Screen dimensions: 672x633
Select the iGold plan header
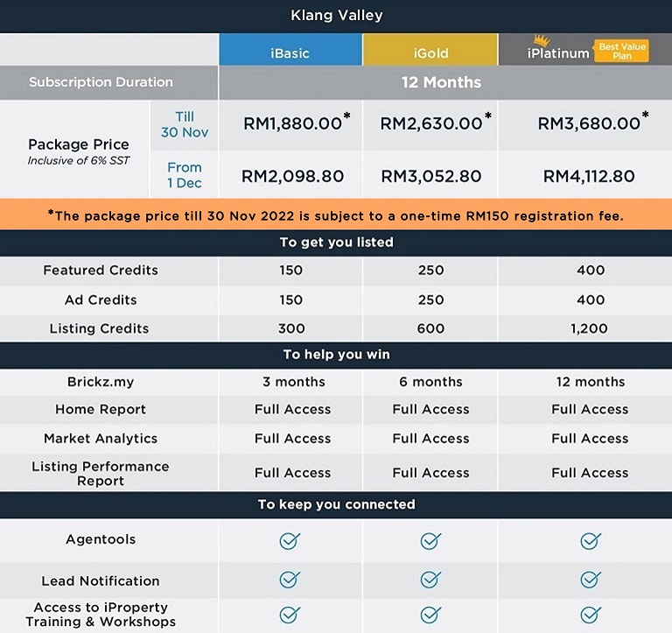(x=430, y=50)
